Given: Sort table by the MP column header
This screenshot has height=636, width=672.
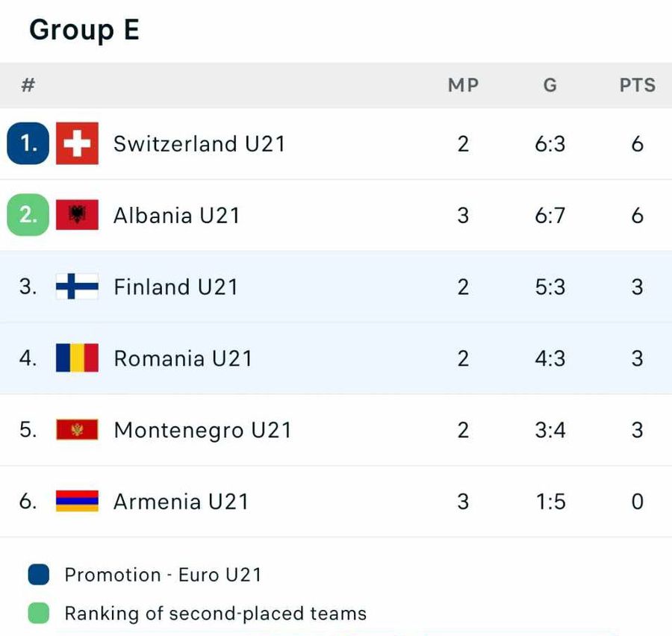Looking at the screenshot, I should click(464, 85).
